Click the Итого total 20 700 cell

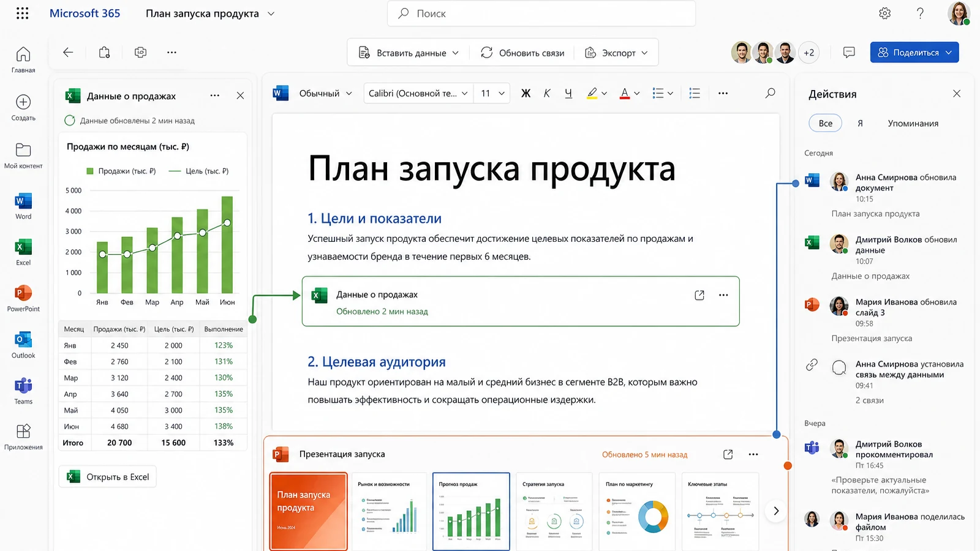click(119, 443)
